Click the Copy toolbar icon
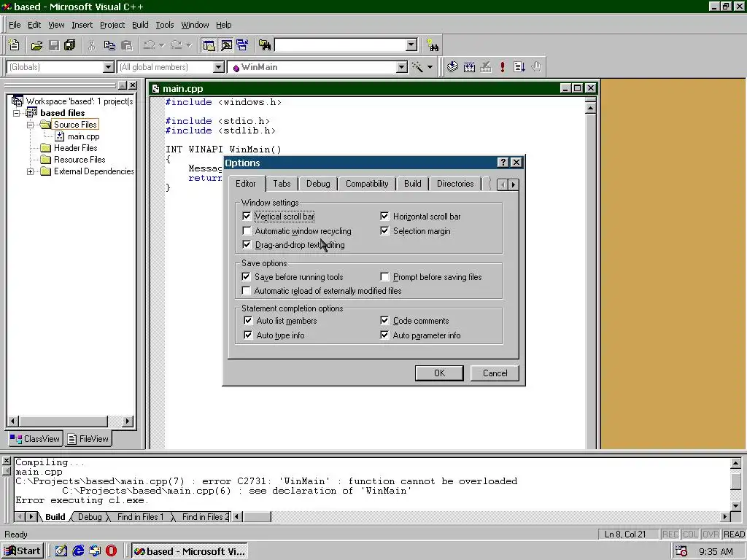The width and height of the screenshot is (747, 560). click(x=109, y=45)
